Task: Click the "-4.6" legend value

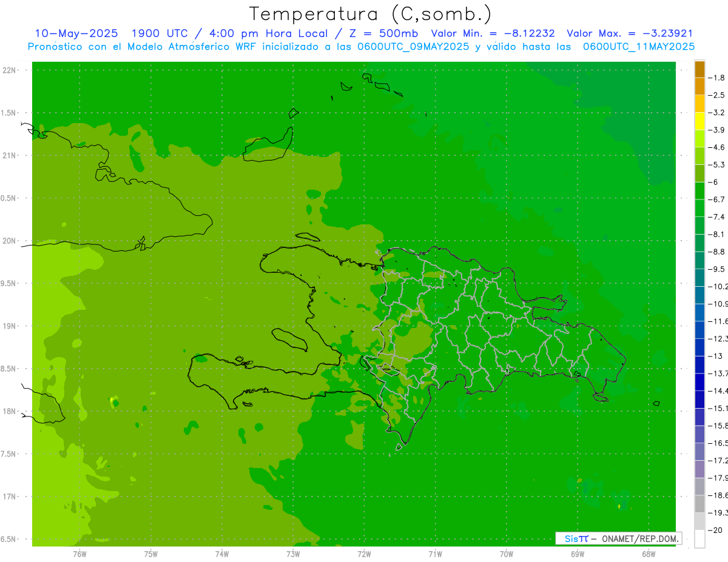Action: click(x=717, y=147)
